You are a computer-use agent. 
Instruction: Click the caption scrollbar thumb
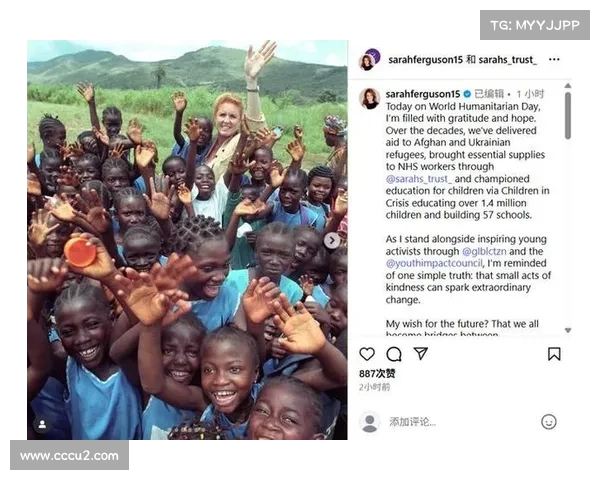(568, 116)
